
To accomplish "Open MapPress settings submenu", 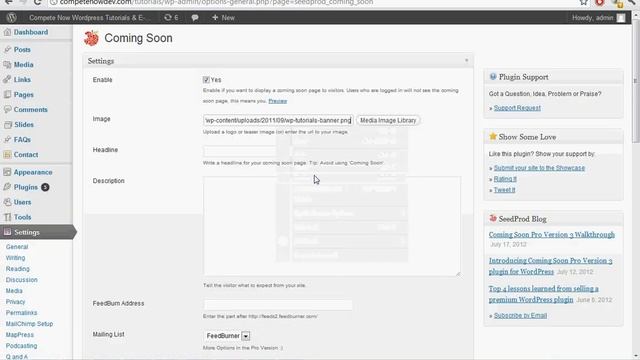I will click(x=20, y=335).
